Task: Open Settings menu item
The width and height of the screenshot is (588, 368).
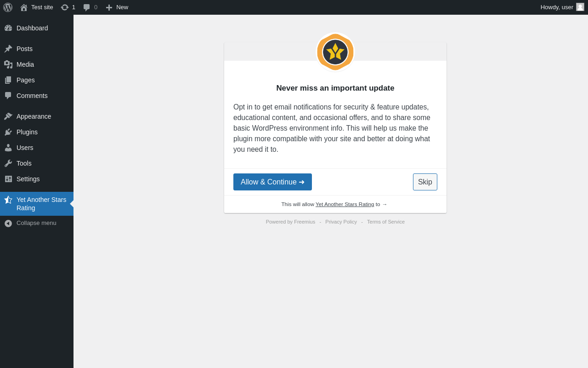Action: click(x=37, y=179)
